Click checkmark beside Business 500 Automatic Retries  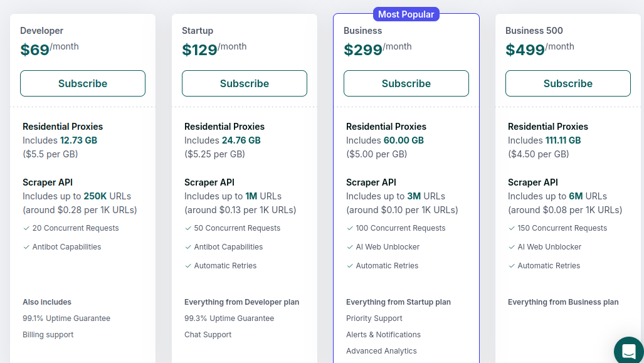coord(512,266)
